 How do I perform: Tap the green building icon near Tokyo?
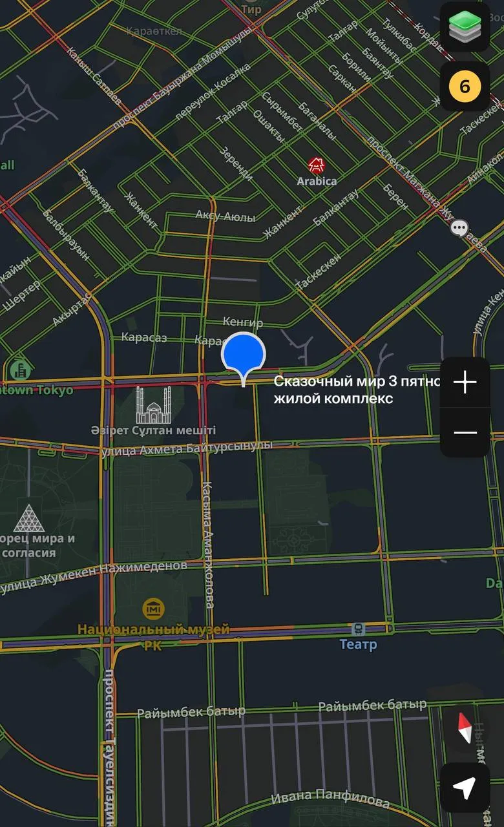21,370
